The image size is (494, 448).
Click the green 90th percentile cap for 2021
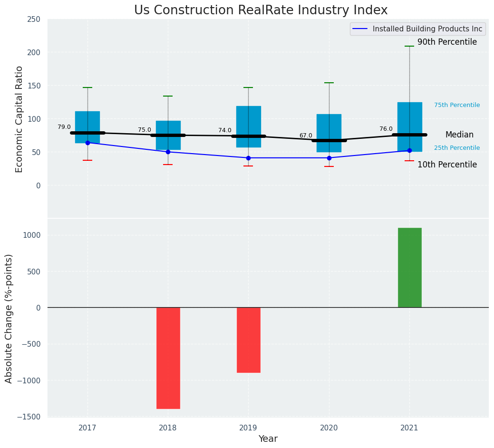[x=409, y=46]
